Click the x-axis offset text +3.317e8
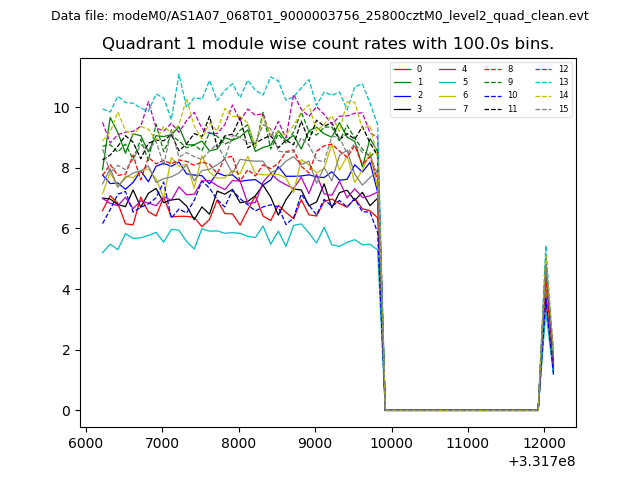The image size is (640, 480). pos(540,461)
